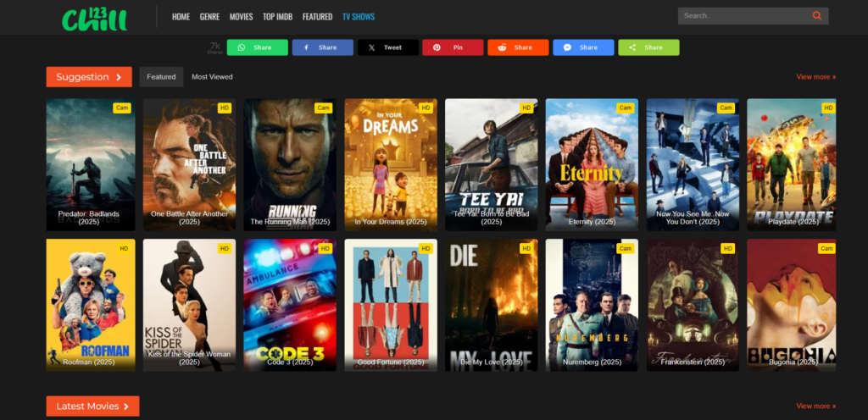Open Die My Love (2025) poster
The width and height of the screenshot is (868, 420).
point(492,305)
